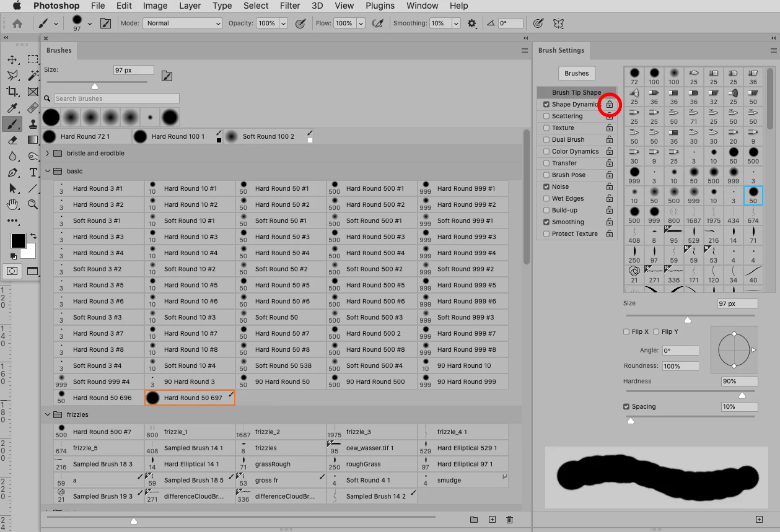Select the Gradient tool
780x532 pixels.
(x=32, y=140)
